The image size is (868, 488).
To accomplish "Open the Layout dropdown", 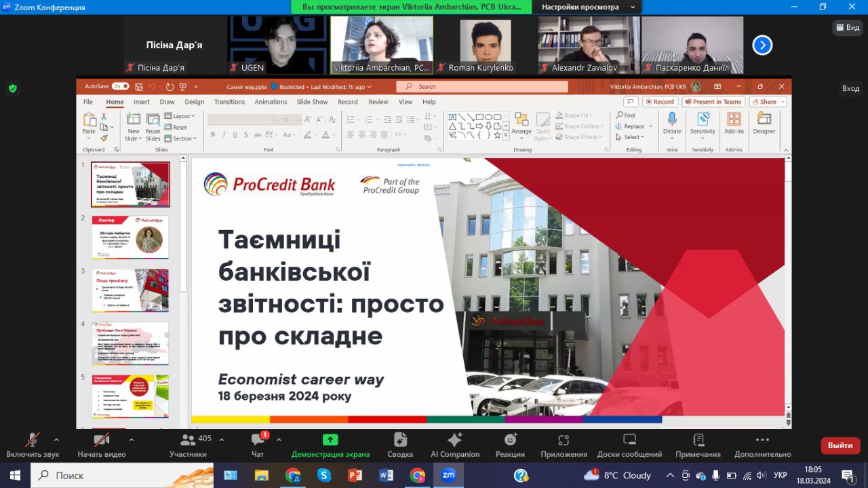I will click(180, 116).
